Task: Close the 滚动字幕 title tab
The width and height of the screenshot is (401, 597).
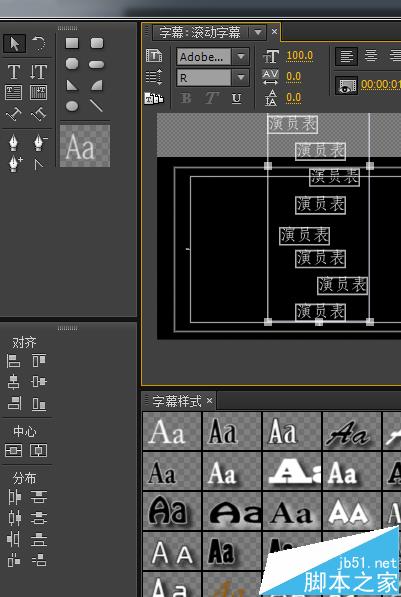Action: click(274, 32)
